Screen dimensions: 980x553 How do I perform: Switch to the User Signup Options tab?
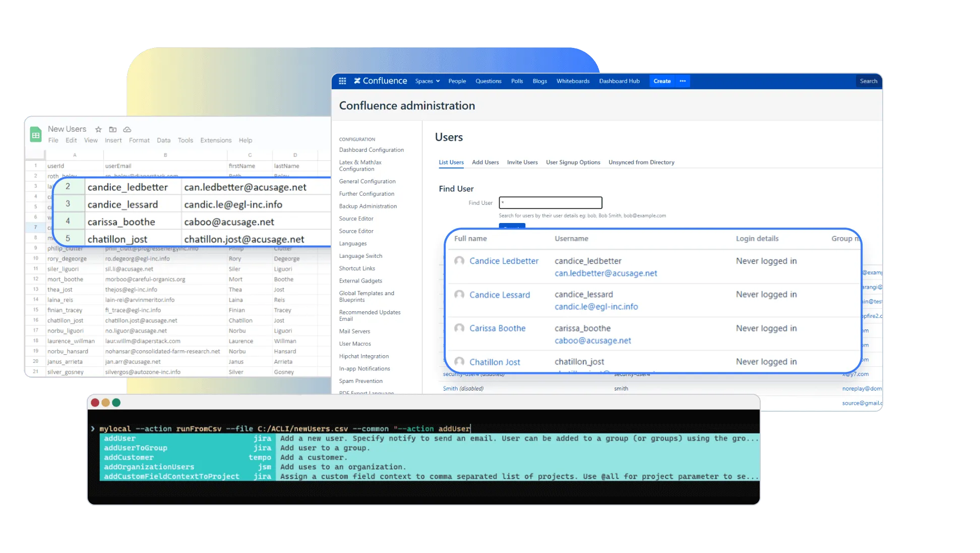[x=573, y=162]
